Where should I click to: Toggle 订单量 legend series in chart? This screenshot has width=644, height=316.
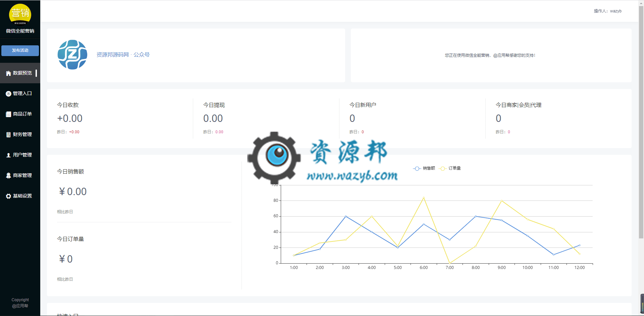[450, 168]
